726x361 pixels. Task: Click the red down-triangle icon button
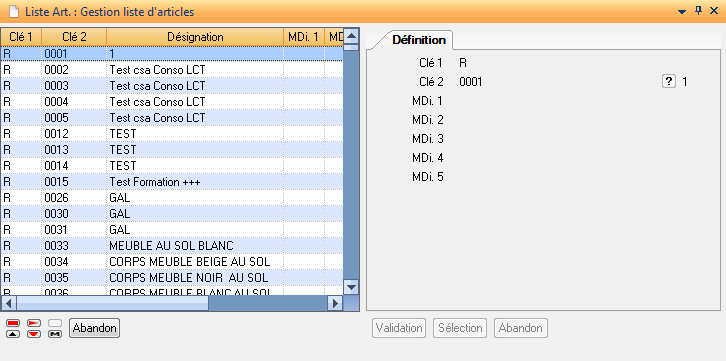coord(34,334)
